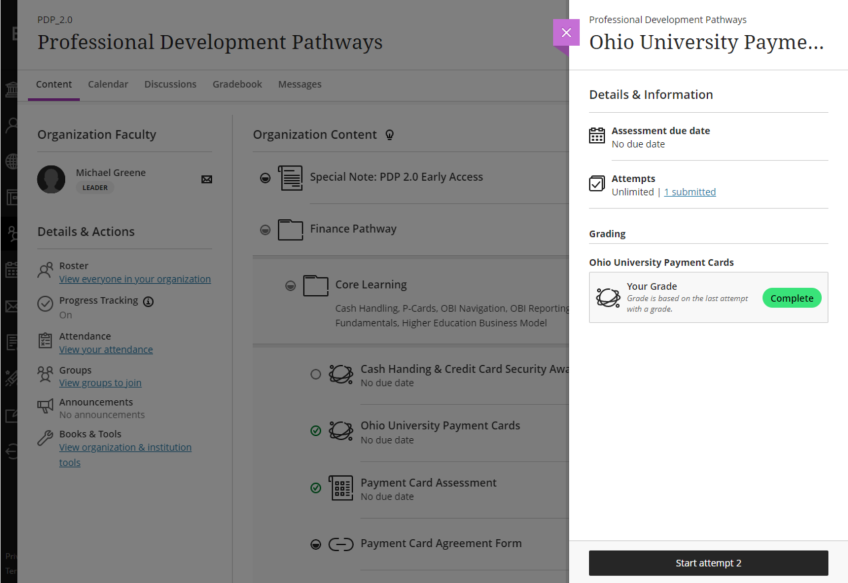Collapse the Finance Pathway folder
The height and width of the screenshot is (583, 848).
point(265,230)
